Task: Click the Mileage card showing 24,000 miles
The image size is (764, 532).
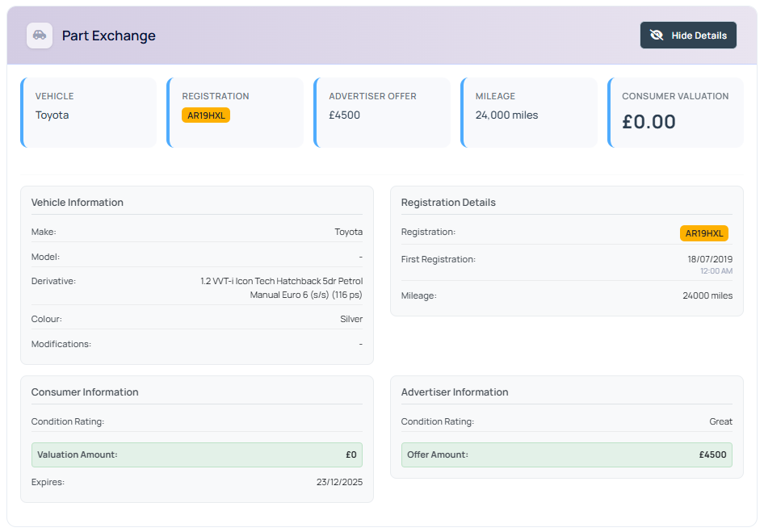Action: (529, 112)
